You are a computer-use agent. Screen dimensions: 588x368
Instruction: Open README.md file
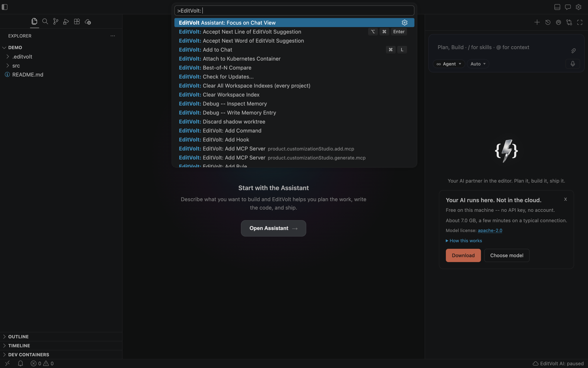pos(61,75)
